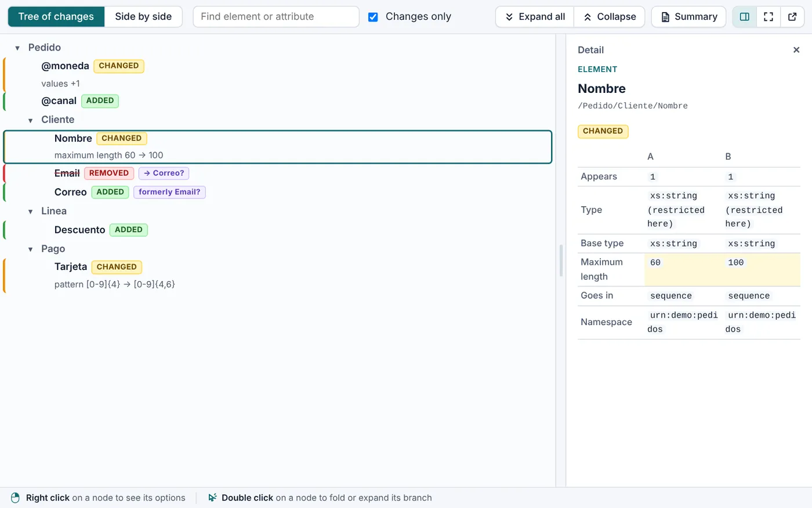Select the @moneda attribute row
The width and height of the screenshot is (812, 508).
pyautogui.click(x=278, y=74)
